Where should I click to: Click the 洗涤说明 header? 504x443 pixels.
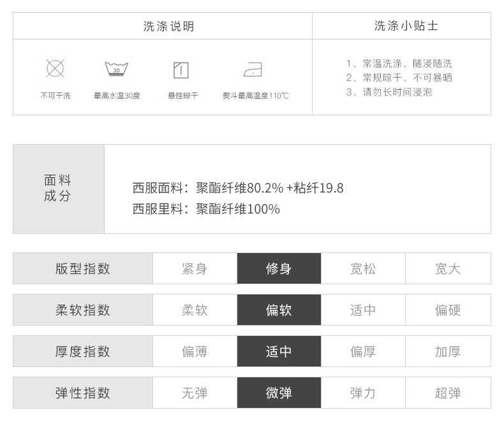click(169, 26)
